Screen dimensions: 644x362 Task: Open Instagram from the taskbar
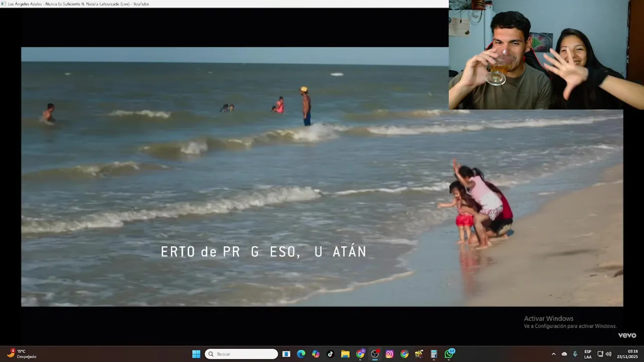point(389,354)
